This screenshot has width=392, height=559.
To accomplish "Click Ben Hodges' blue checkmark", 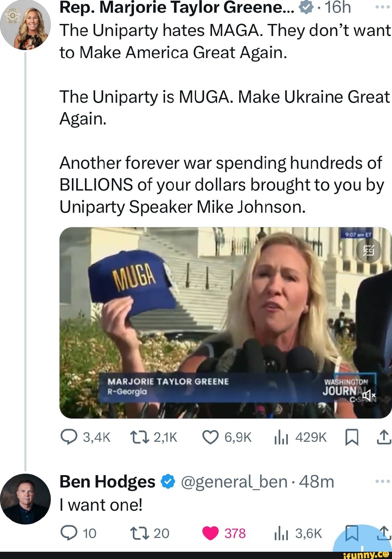I will [168, 482].
